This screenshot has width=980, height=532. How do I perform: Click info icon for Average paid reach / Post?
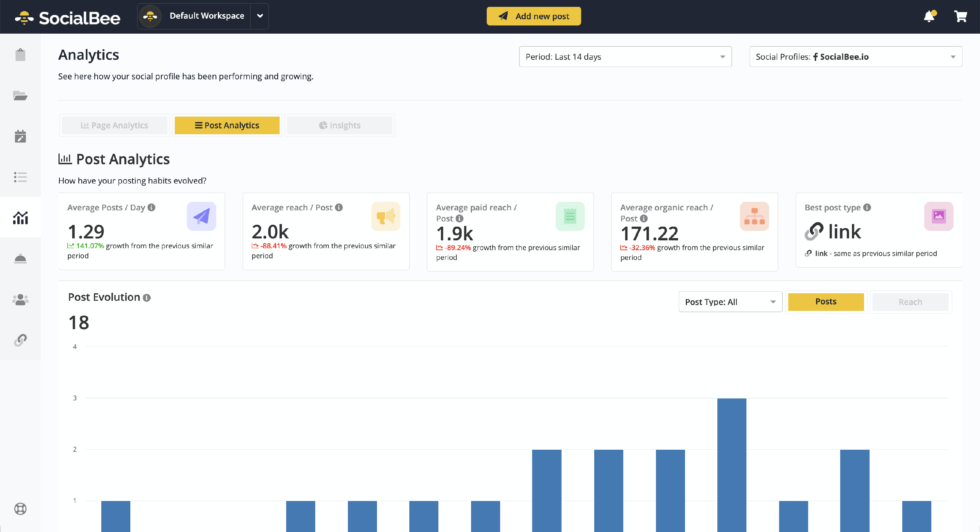coord(460,218)
